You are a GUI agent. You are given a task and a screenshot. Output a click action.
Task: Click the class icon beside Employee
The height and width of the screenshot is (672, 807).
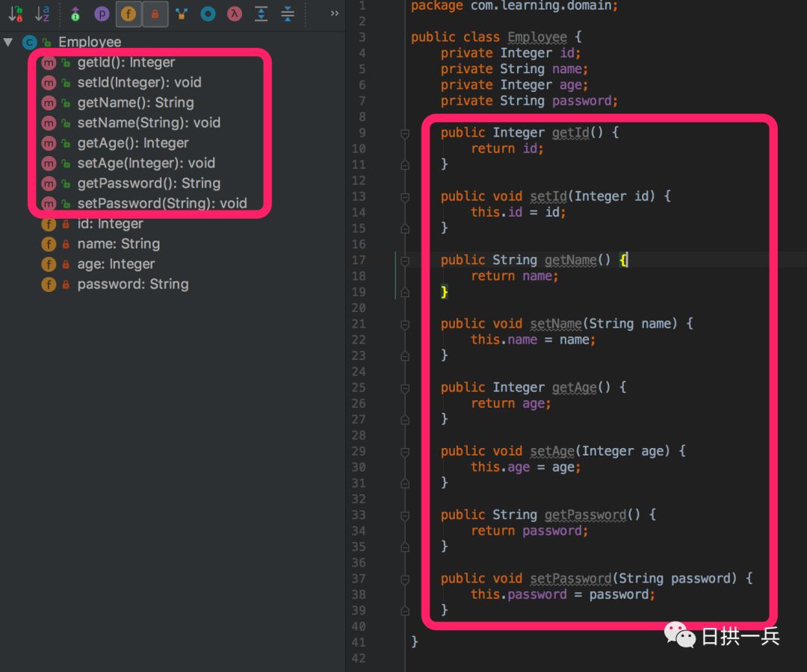tap(29, 42)
